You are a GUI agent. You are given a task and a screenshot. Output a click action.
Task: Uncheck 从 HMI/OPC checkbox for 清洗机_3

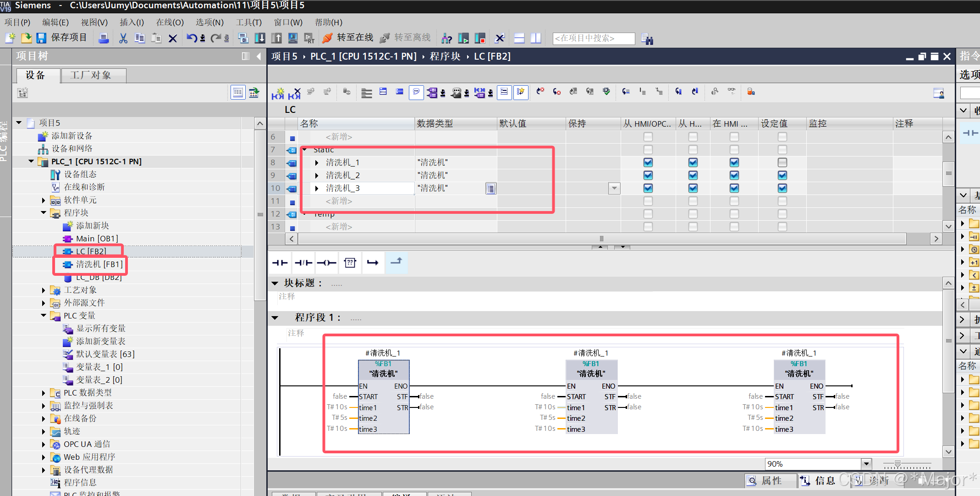pos(648,188)
